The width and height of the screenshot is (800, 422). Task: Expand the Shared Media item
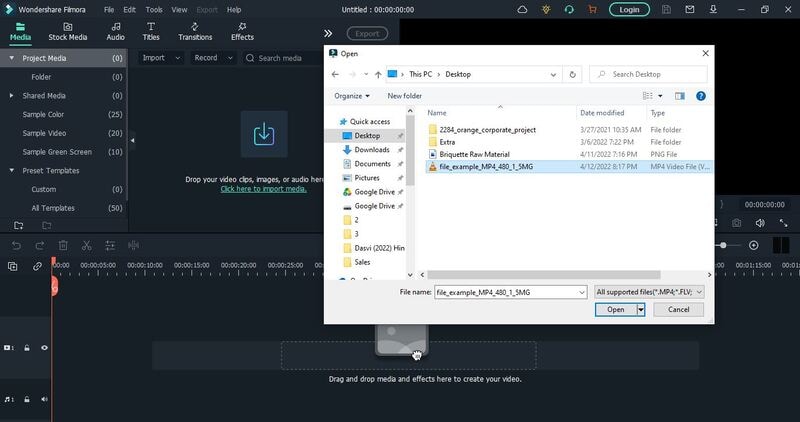11,95
